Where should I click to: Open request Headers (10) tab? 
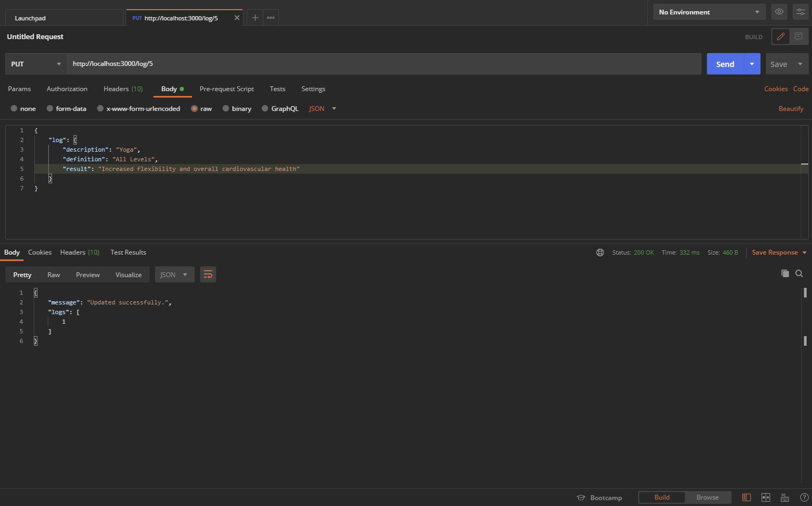pyautogui.click(x=123, y=89)
